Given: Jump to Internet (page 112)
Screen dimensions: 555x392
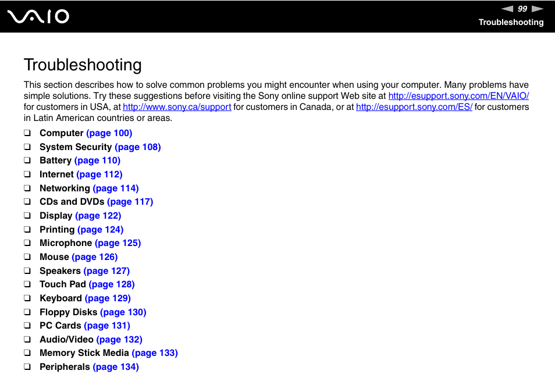Looking at the screenshot, I should [99, 174].
